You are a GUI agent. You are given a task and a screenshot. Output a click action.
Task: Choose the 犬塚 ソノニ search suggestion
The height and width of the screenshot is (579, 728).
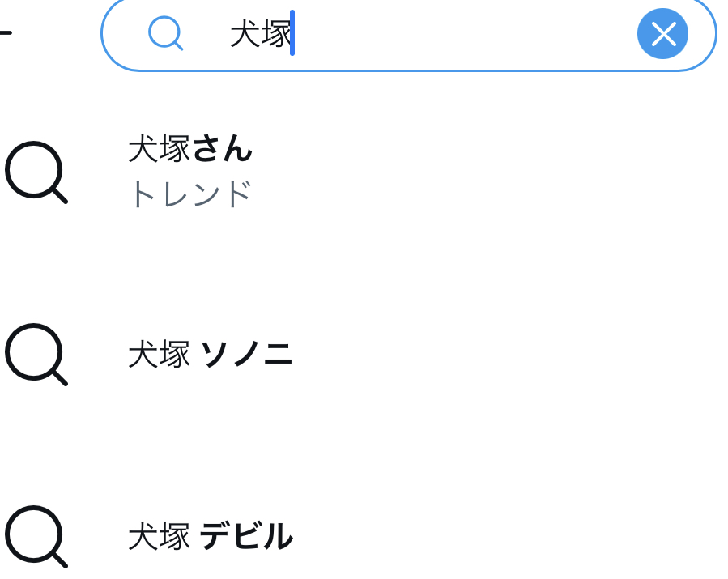click(210, 355)
